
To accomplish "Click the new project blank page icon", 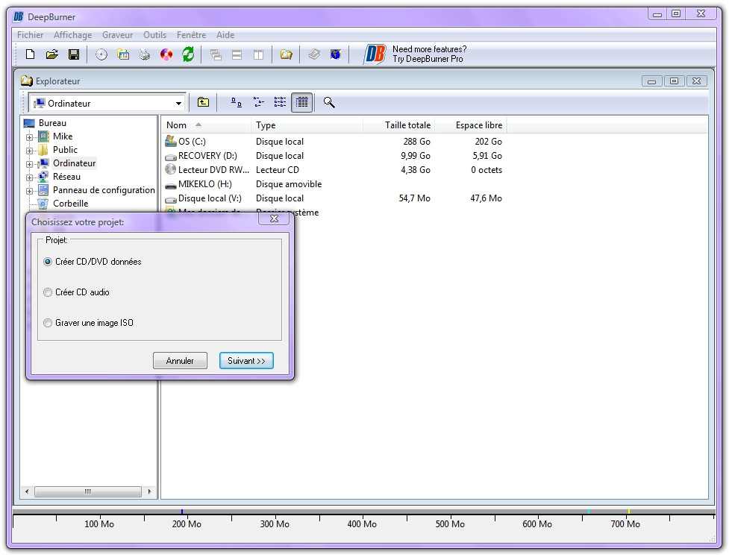I will (x=31, y=54).
